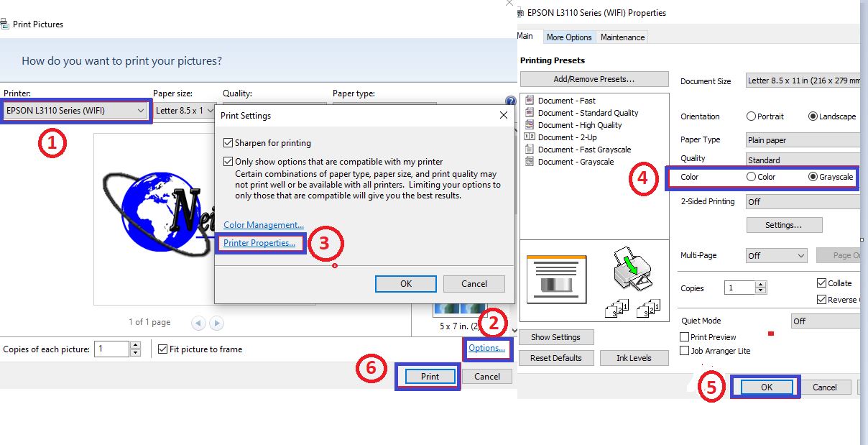The width and height of the screenshot is (868, 445).
Task: Open the Paper Type dropdown
Action: pos(803,140)
